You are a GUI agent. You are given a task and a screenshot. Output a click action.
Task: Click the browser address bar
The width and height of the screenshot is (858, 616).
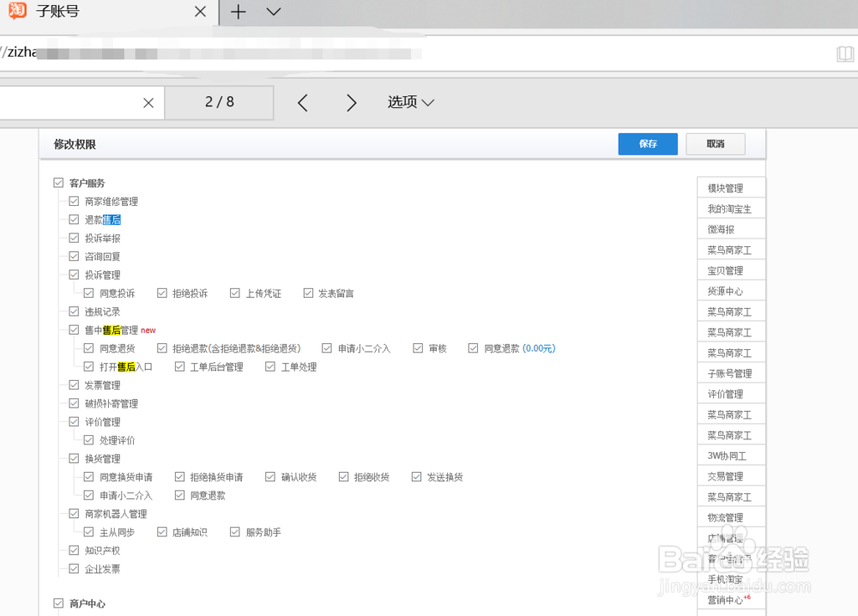coord(410,53)
